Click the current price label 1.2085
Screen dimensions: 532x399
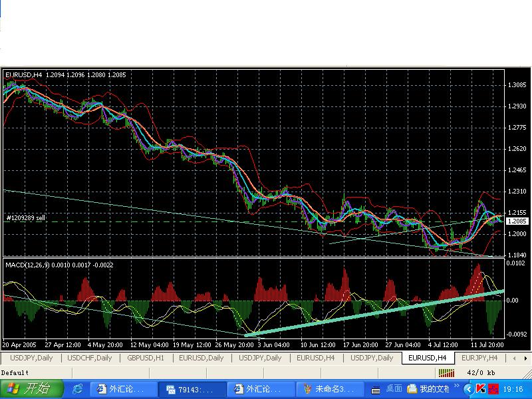(517, 221)
